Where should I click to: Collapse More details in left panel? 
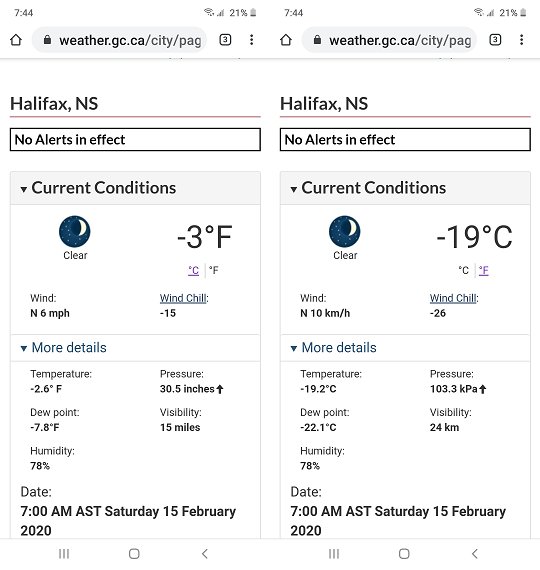pos(64,348)
